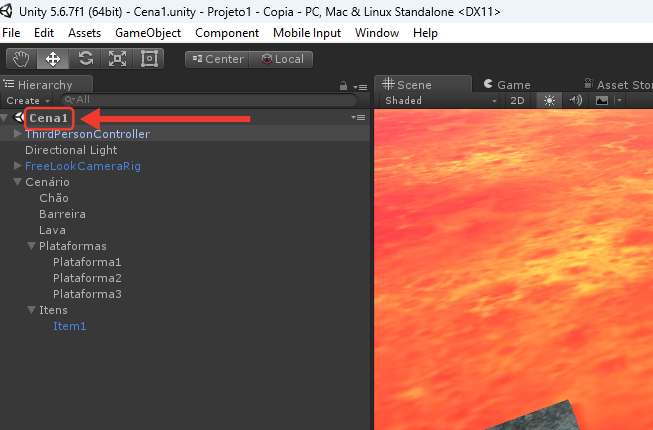
Task: Toggle pivot Center mode button
Action: point(217,59)
